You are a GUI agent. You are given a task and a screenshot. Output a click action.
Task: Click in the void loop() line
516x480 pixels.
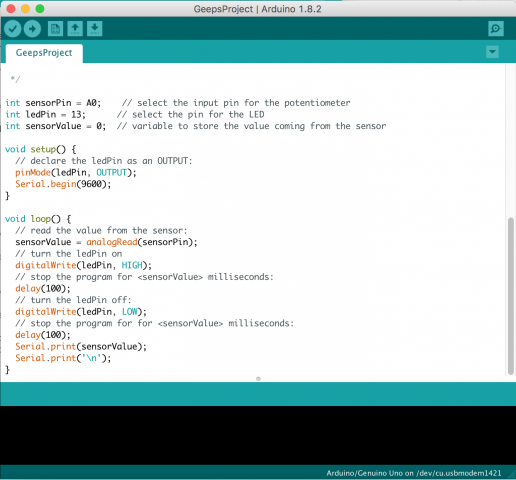pos(38,219)
